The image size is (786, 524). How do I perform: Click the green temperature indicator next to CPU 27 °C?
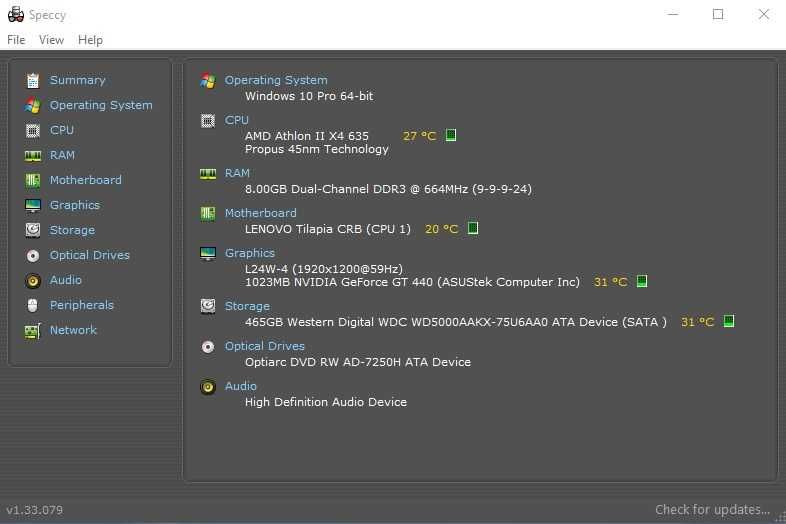click(451, 135)
